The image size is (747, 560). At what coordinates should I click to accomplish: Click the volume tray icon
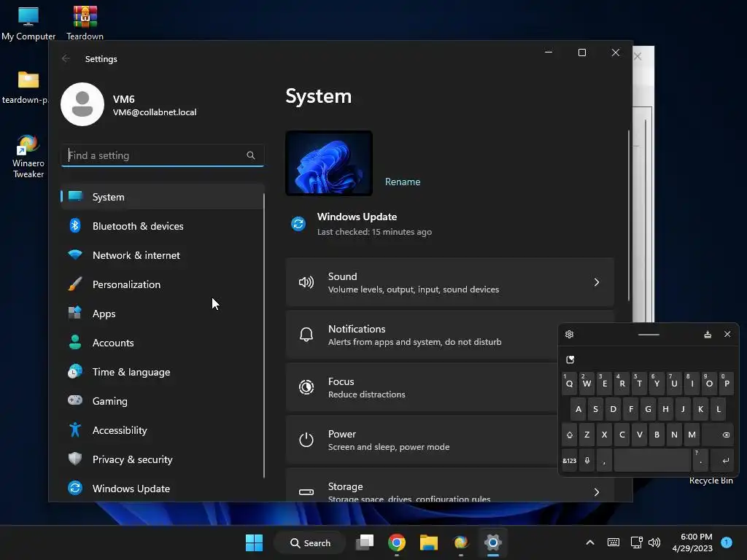point(654,542)
